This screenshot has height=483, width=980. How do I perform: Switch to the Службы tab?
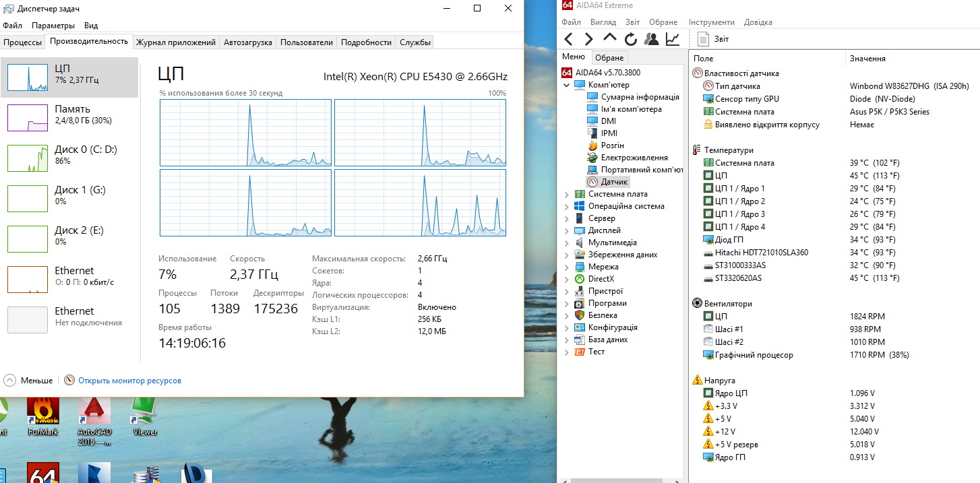click(x=415, y=42)
